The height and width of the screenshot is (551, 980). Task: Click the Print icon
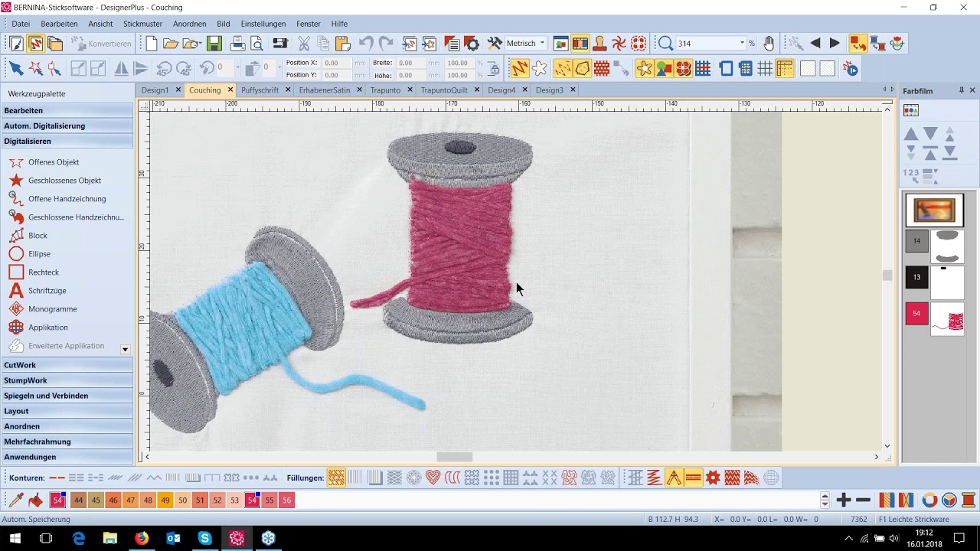point(238,44)
